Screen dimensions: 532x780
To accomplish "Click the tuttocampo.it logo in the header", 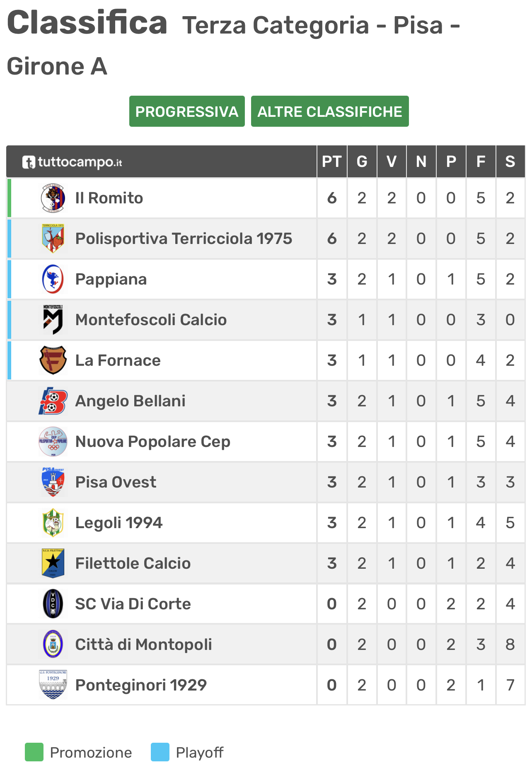I will 72,162.
